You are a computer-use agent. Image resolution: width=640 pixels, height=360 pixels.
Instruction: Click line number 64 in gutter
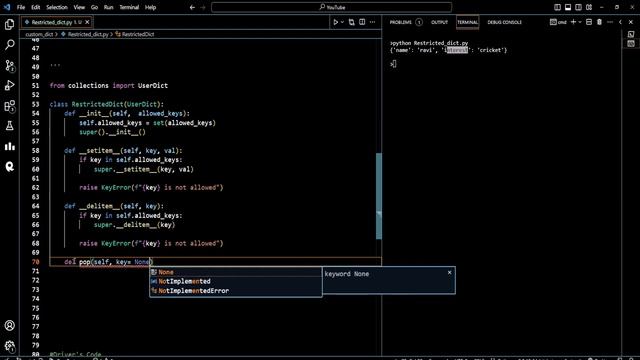[x=36, y=206]
